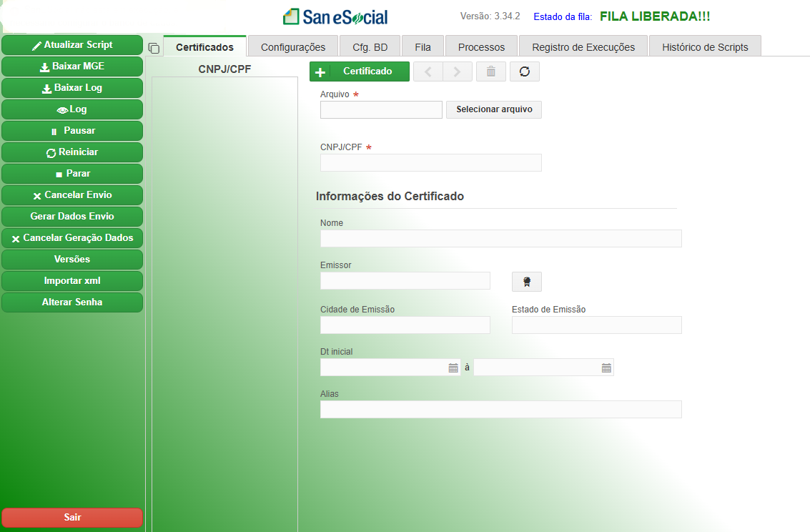Click the previous record arrow
810x532 pixels.
428,72
